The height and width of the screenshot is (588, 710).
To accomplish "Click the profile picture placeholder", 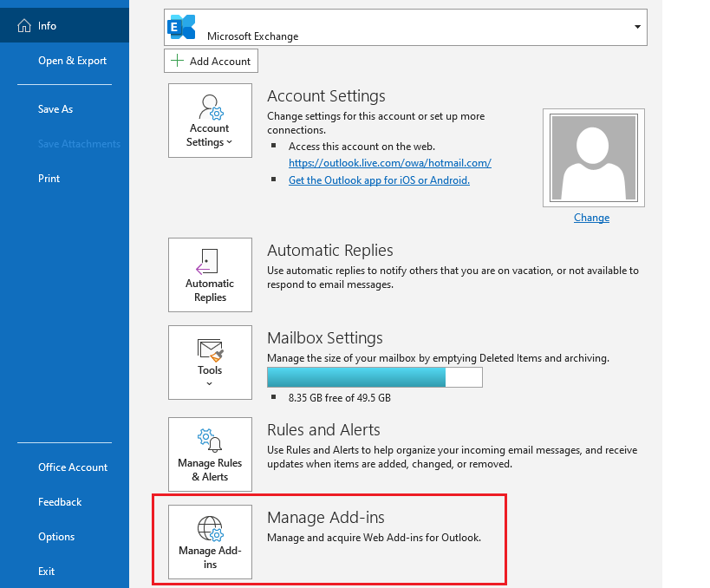I will tap(593, 157).
